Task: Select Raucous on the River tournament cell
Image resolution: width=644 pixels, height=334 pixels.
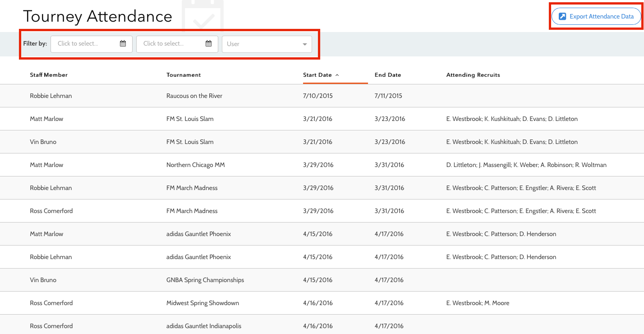Action: coord(194,96)
